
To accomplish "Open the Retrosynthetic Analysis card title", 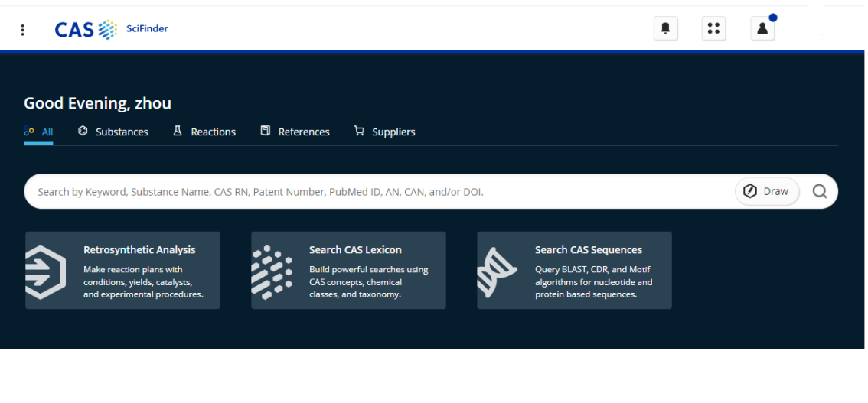I will [x=139, y=250].
